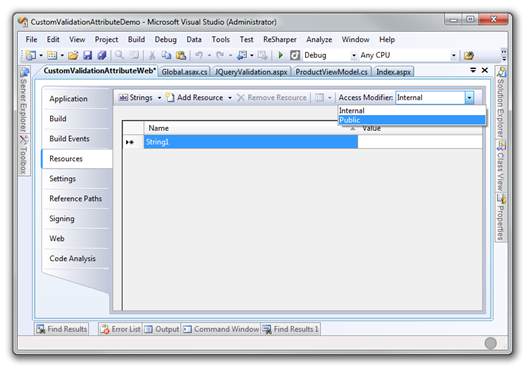Open the Add Resource dropdown arrow
Screen dimensions: 528x370
point(230,98)
